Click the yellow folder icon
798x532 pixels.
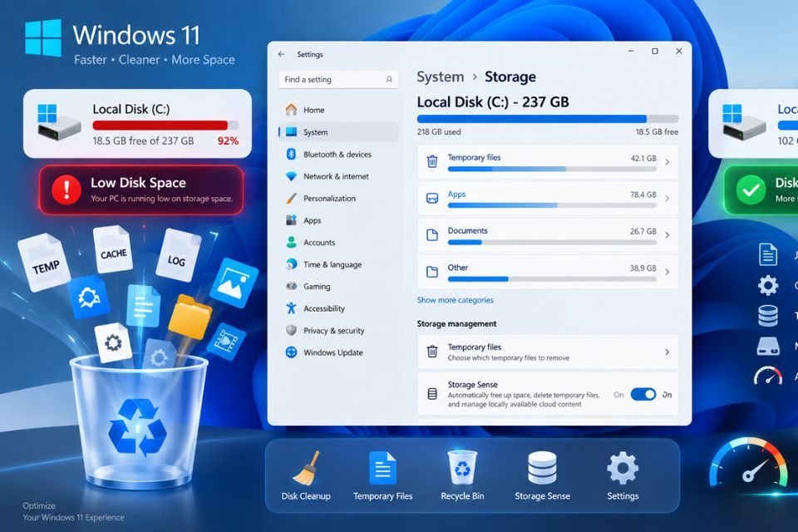(190, 318)
